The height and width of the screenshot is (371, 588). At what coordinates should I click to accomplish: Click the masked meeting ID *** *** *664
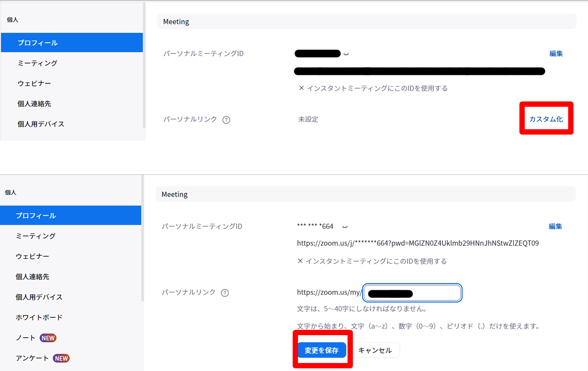click(x=315, y=226)
